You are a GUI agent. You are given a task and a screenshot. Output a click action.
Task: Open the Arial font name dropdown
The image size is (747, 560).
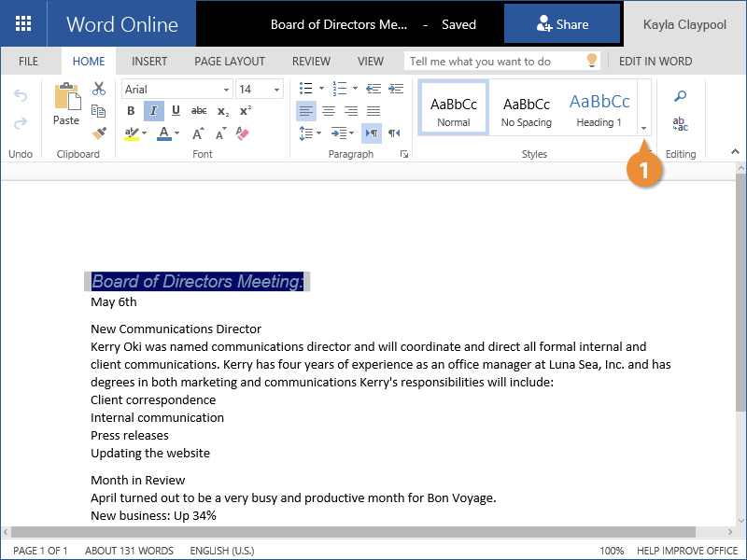[176, 90]
